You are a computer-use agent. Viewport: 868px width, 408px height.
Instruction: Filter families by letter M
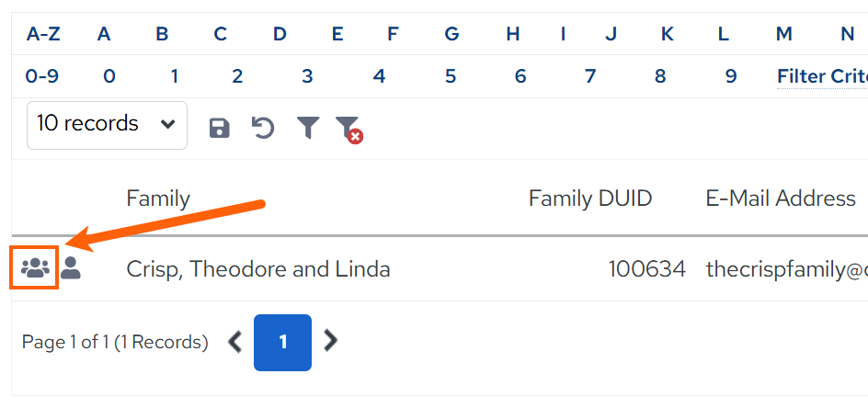[x=783, y=34]
